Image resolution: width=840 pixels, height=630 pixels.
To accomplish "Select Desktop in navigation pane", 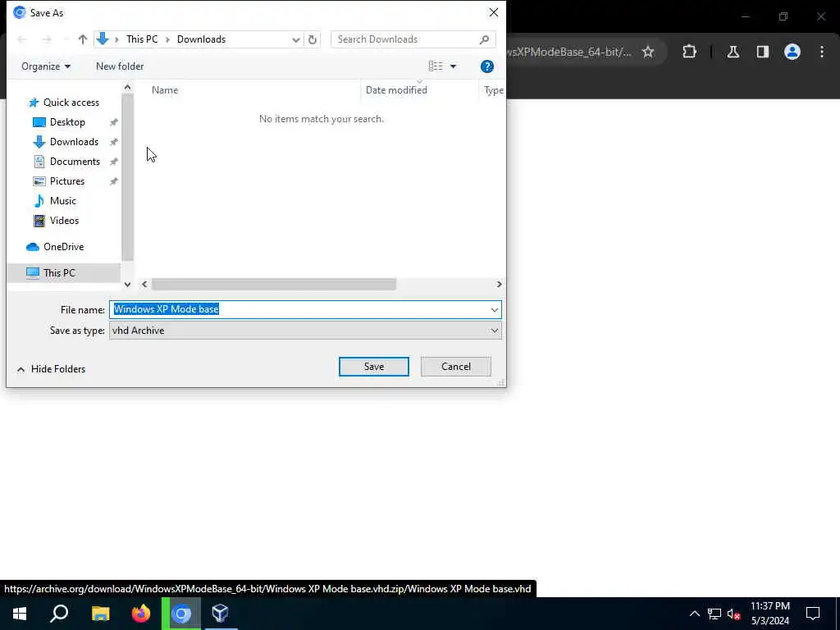I will click(67, 122).
